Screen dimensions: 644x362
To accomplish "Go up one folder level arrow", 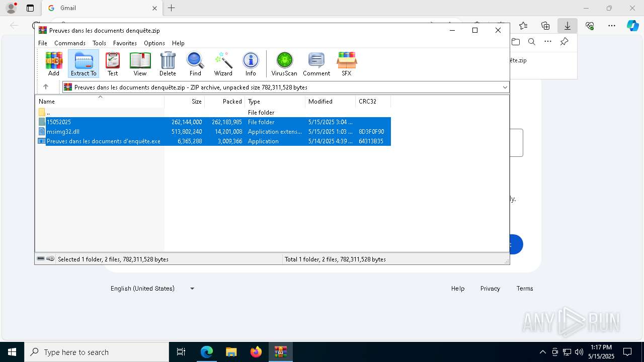I will (x=46, y=87).
